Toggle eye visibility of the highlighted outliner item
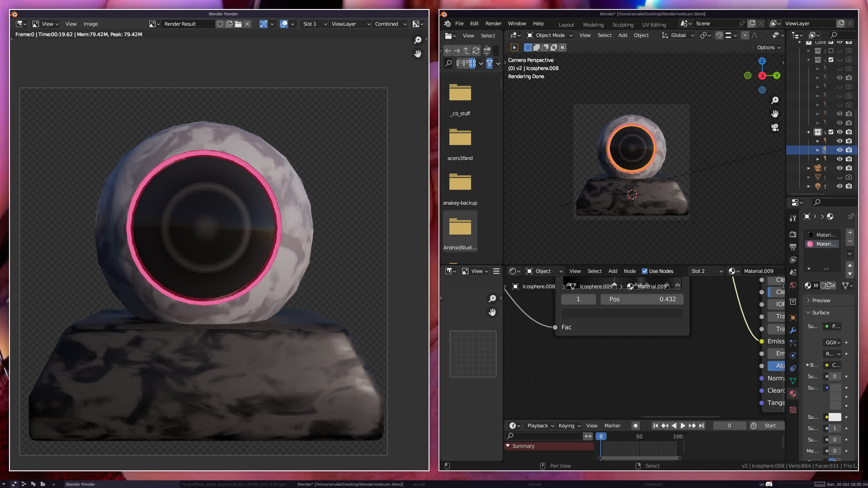 tap(840, 150)
